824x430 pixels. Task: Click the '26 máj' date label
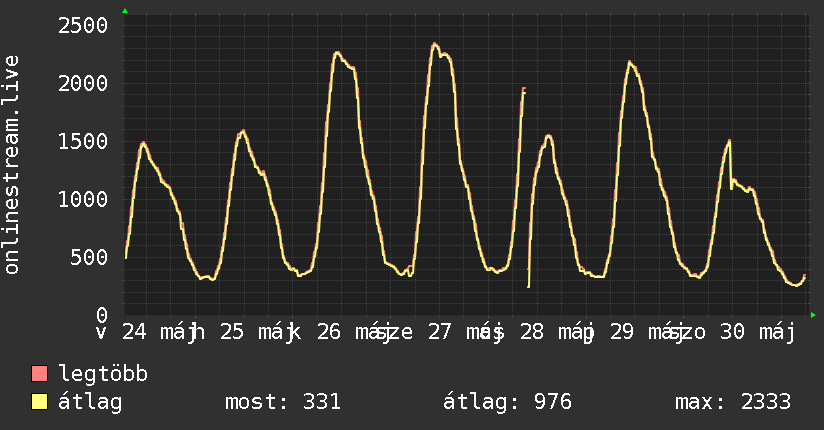(x=353, y=333)
